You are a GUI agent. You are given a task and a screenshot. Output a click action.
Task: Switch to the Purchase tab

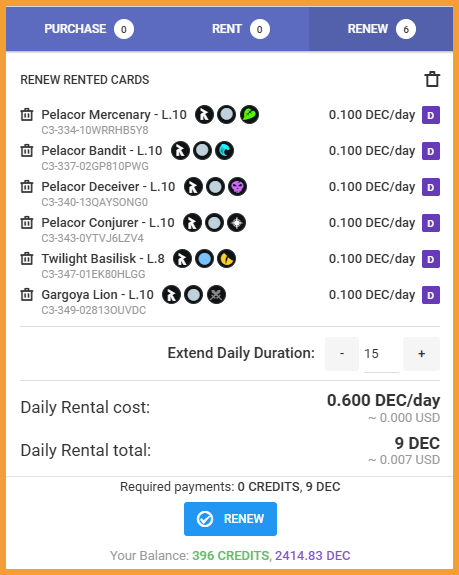click(89, 29)
